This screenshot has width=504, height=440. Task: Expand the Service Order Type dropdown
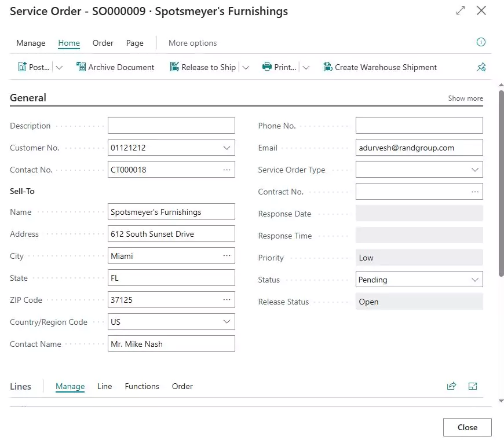pos(475,170)
